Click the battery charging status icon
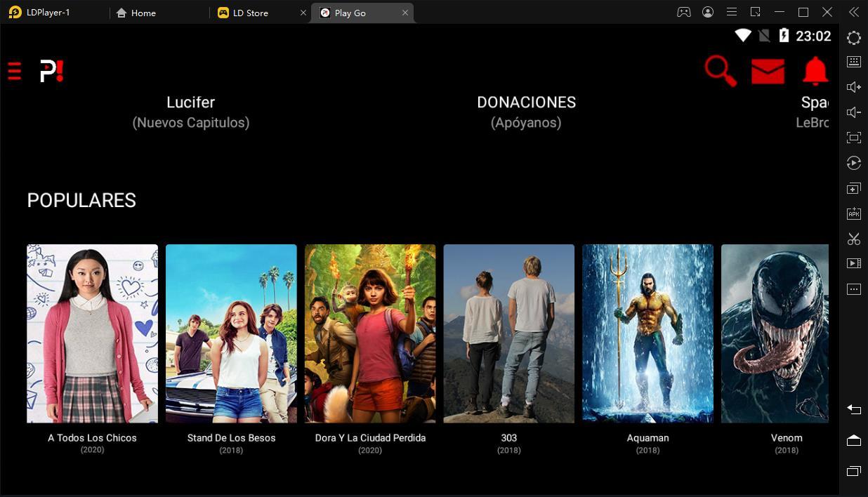868x497 pixels. tap(784, 36)
